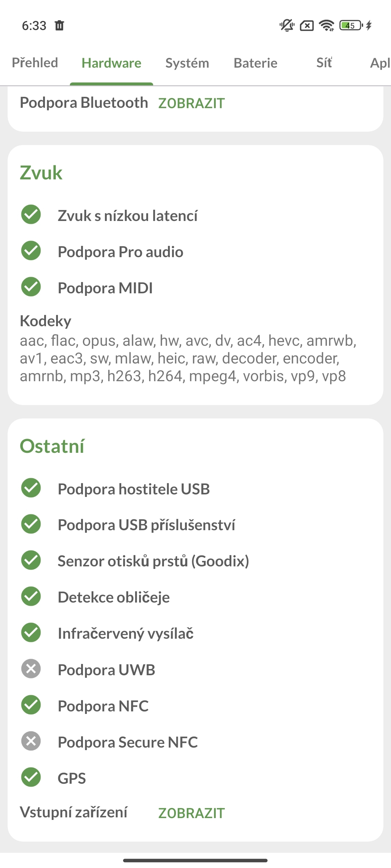Tap the check icon beside Infračervený vysílač

[31, 633]
